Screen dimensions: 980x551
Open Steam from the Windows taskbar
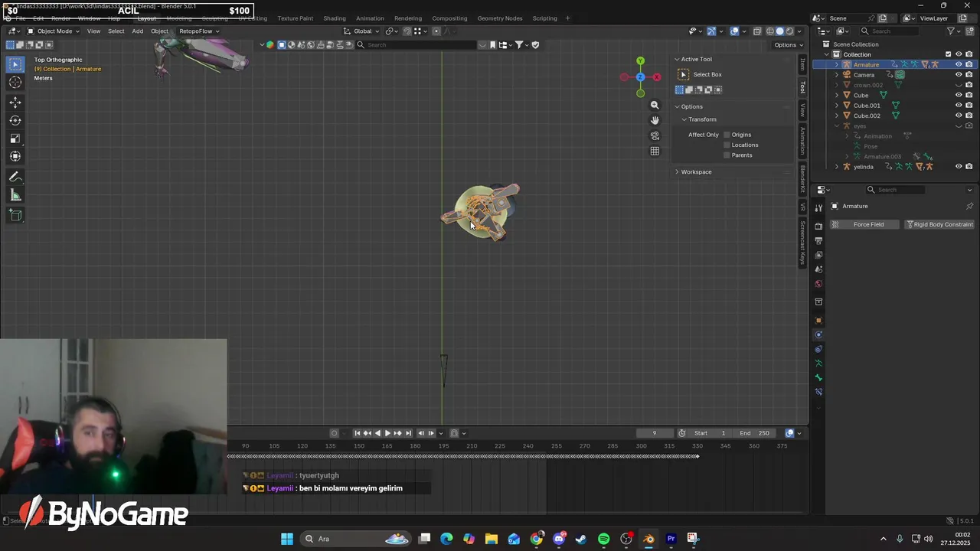pyautogui.click(x=581, y=539)
